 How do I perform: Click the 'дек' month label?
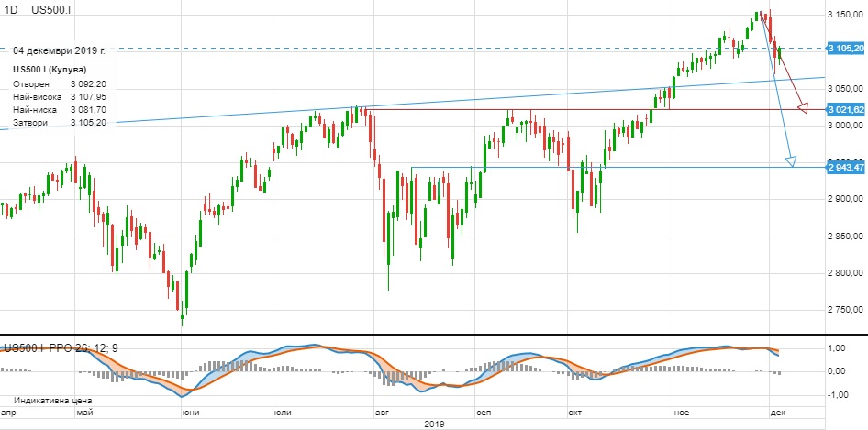tap(777, 413)
